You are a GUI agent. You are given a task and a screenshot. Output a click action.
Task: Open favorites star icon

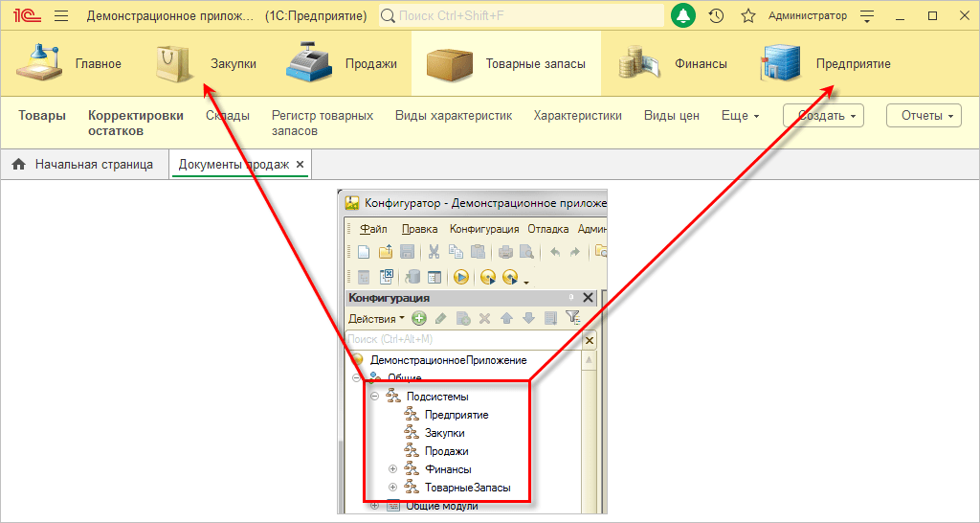pyautogui.click(x=748, y=16)
